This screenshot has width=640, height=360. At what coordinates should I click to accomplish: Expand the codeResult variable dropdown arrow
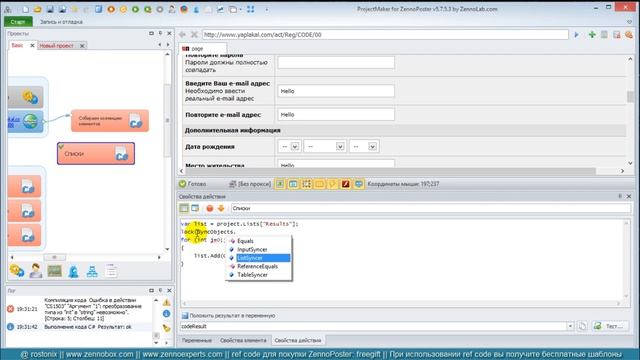570,326
